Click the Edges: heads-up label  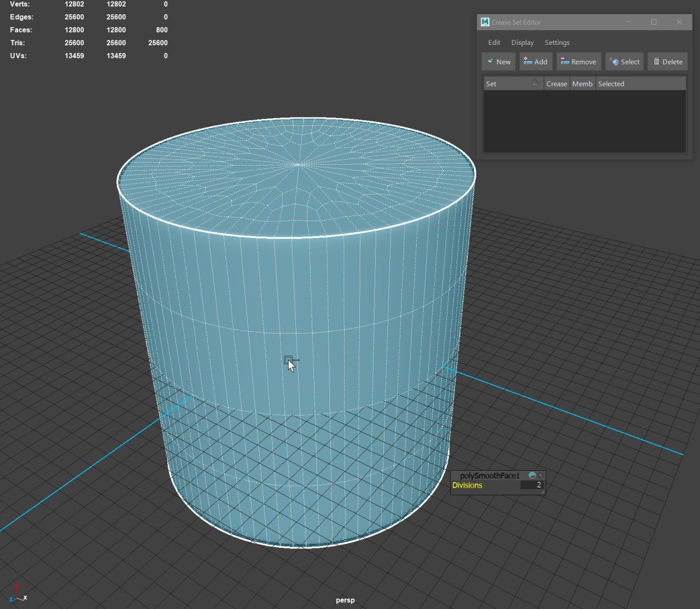(x=21, y=17)
